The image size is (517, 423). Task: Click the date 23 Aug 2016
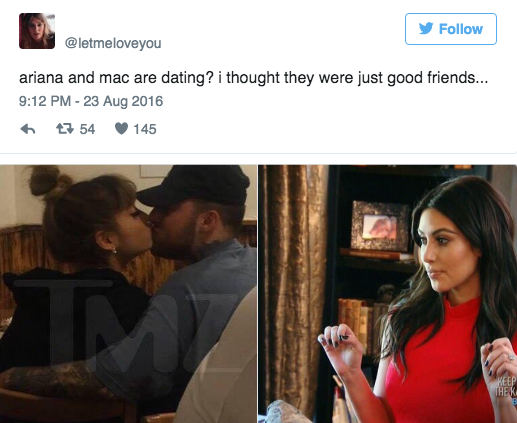pyautogui.click(x=123, y=101)
